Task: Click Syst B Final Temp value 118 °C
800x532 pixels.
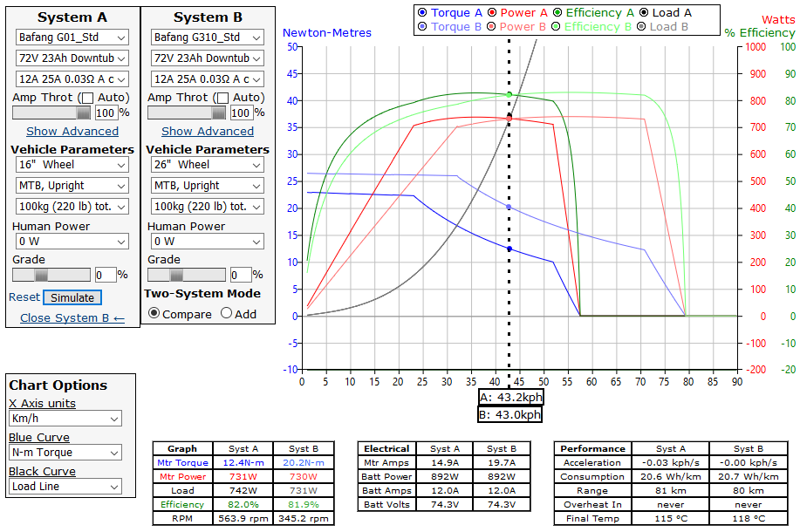Action: 749,518
